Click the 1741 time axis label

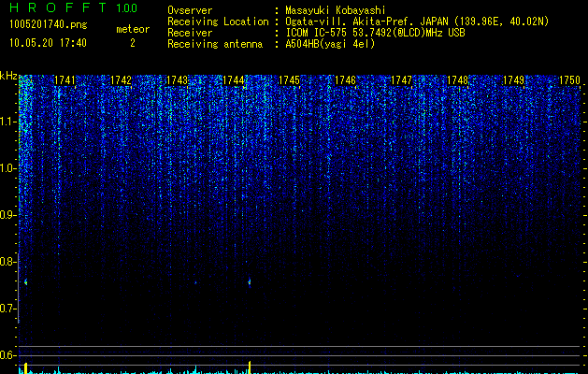(65, 80)
